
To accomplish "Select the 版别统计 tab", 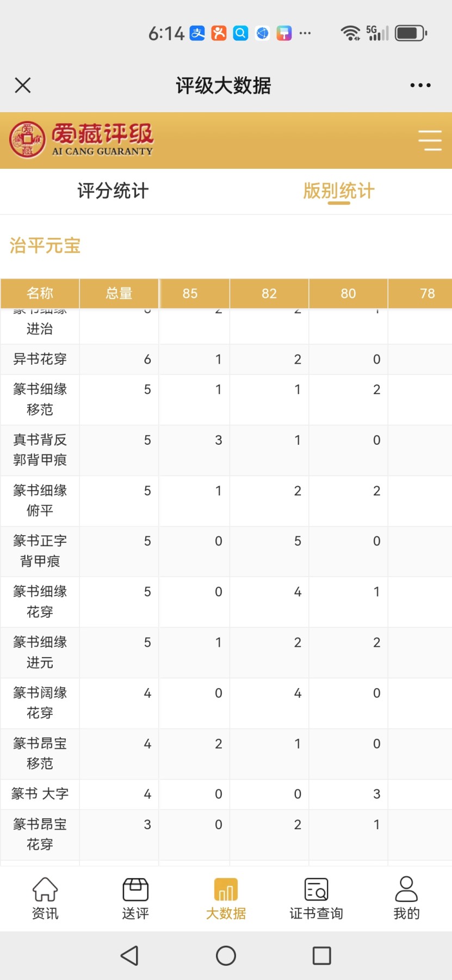I will (339, 191).
